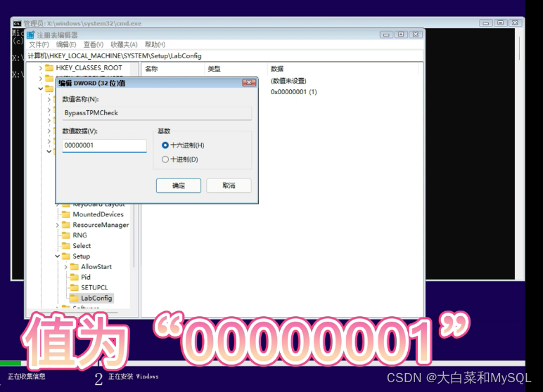This screenshot has width=543, height=392.
Task: Expand the HKEY_CLASSES_ROOT node
Action: coord(41,68)
